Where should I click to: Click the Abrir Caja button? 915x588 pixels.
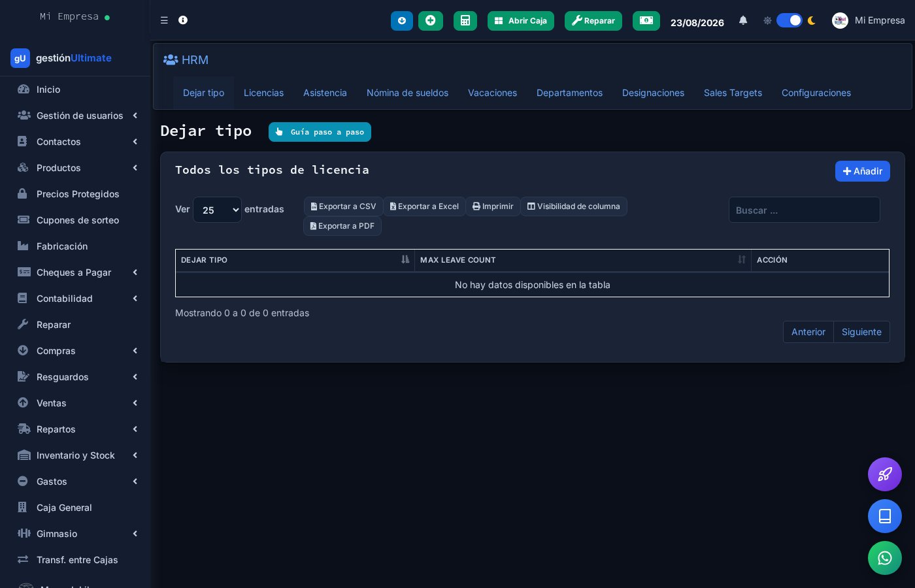[x=521, y=21]
